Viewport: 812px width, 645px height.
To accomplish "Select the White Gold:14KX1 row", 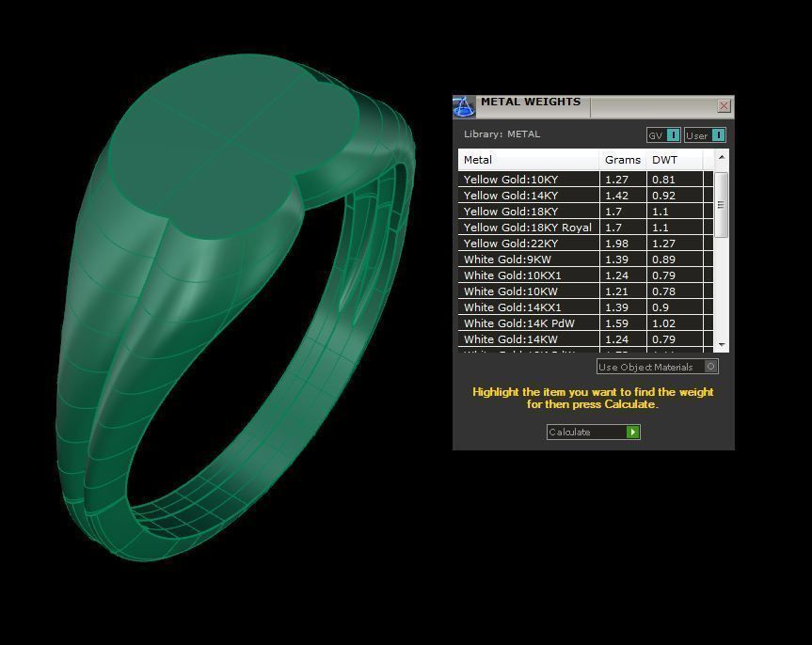I will coord(585,308).
